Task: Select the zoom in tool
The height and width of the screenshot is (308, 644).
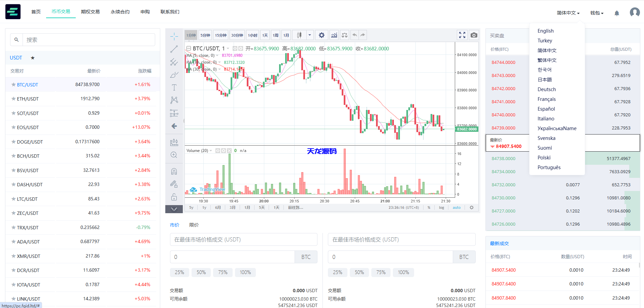Action: coord(174,155)
